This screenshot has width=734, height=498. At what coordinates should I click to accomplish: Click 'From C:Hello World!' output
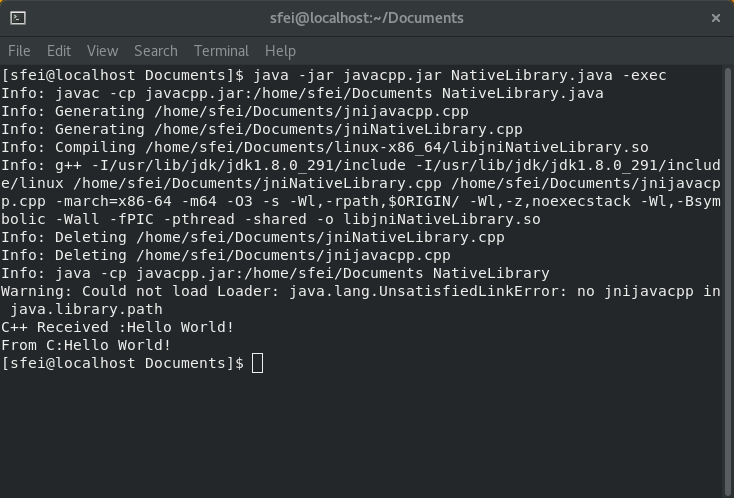coord(86,345)
